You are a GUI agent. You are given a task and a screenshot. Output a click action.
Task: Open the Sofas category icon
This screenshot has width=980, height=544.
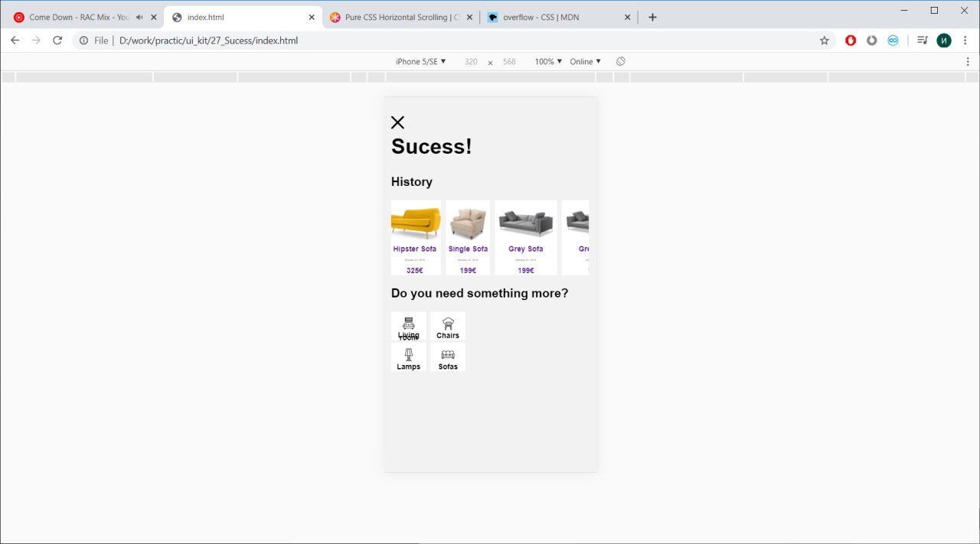point(448,354)
